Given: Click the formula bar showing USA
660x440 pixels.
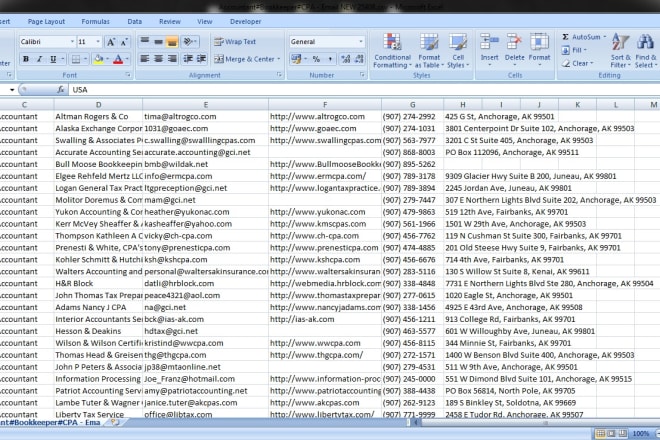Looking at the screenshot, I should coord(365,90).
